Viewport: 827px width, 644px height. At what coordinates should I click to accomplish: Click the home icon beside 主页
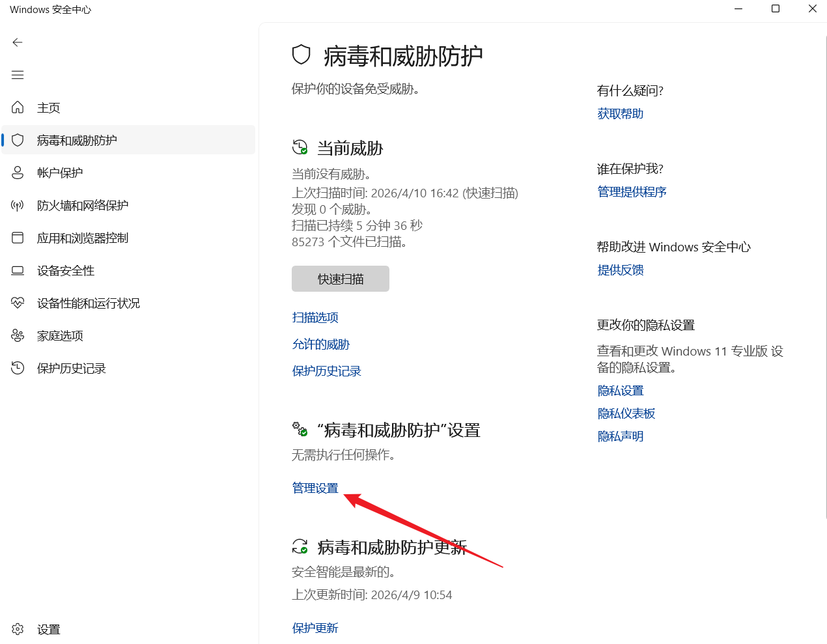[x=18, y=107]
